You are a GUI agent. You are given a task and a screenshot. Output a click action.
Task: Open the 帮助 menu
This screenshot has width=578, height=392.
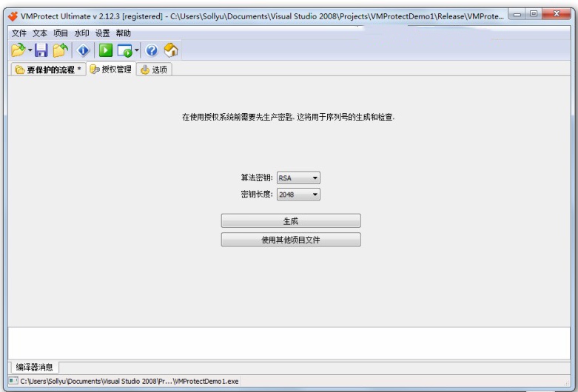pos(123,33)
